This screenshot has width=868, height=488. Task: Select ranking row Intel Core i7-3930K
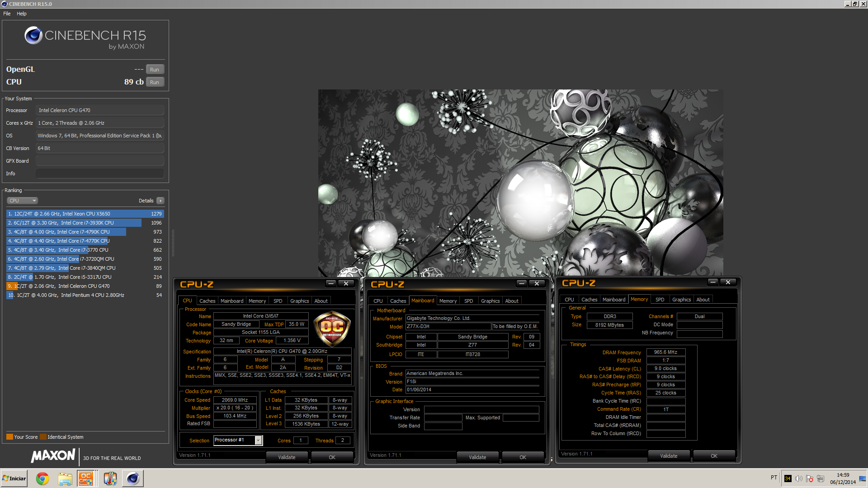point(85,223)
